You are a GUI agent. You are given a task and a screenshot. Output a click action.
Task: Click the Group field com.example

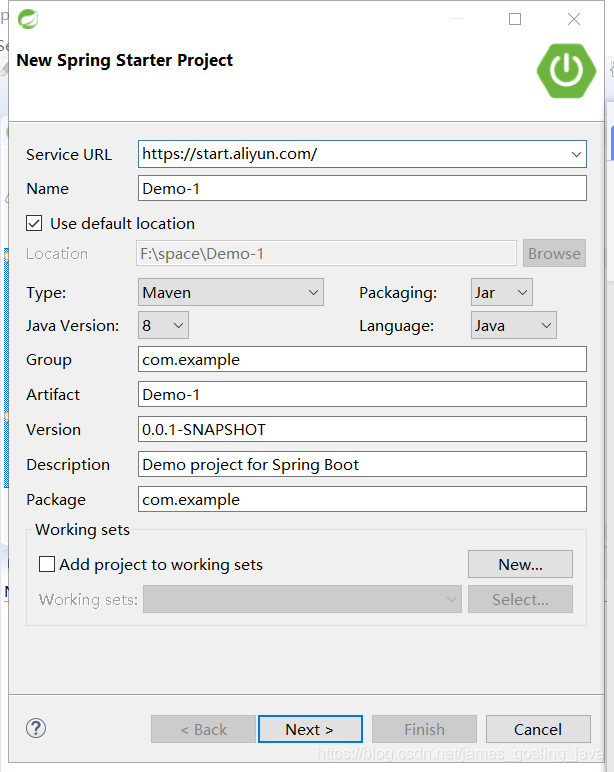362,359
